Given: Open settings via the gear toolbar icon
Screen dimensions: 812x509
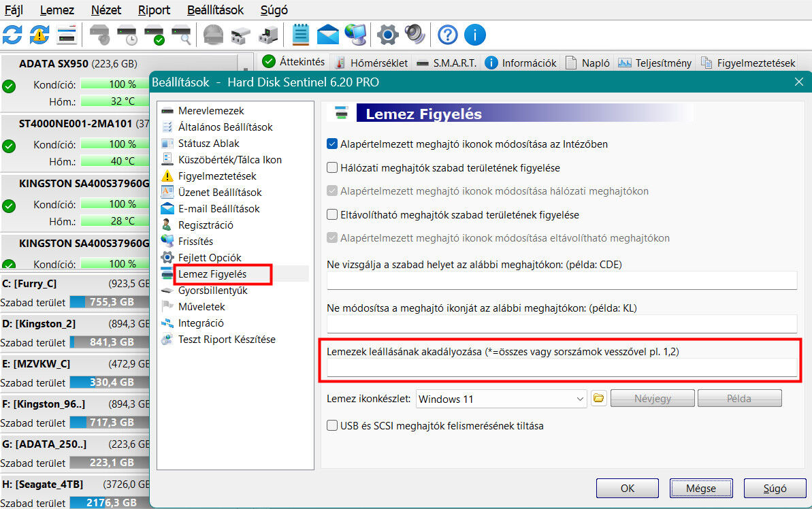Looking at the screenshot, I should point(388,35).
